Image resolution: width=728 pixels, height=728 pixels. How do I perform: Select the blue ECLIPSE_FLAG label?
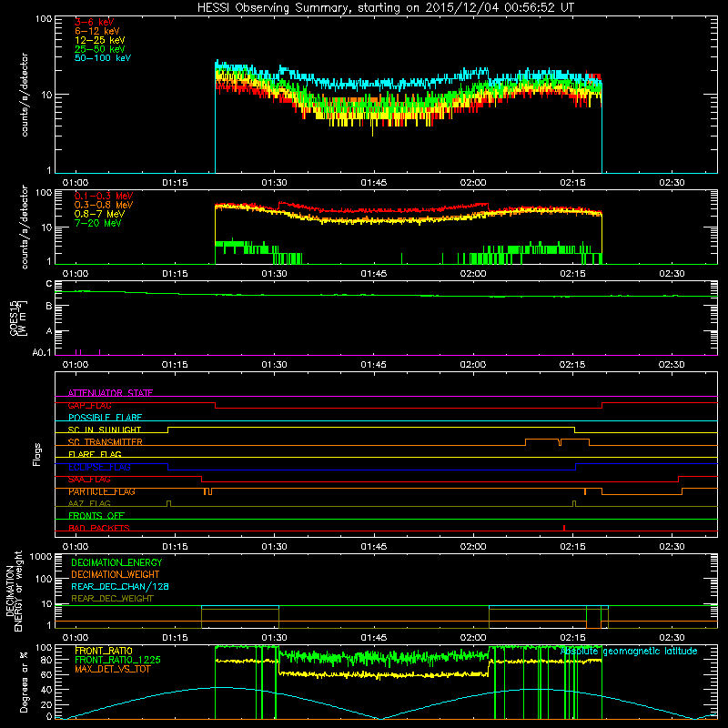99,467
